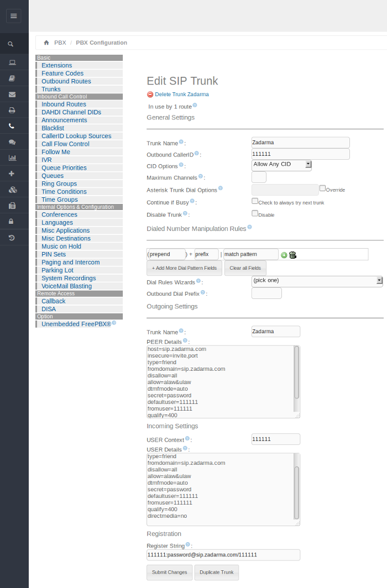Open Inbound Routes menu item
This screenshot has width=387, height=588.
[x=64, y=104]
